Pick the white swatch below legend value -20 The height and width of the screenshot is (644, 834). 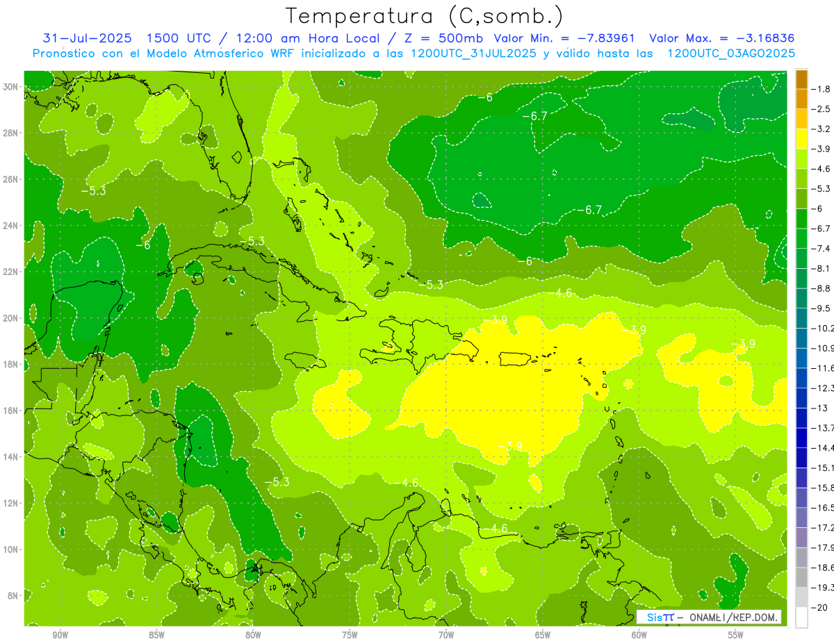(801, 618)
